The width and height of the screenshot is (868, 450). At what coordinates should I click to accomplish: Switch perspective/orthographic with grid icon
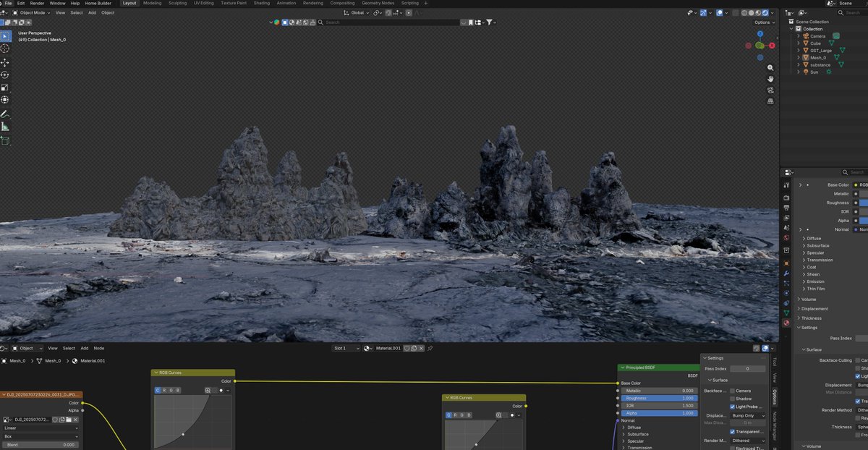click(770, 101)
